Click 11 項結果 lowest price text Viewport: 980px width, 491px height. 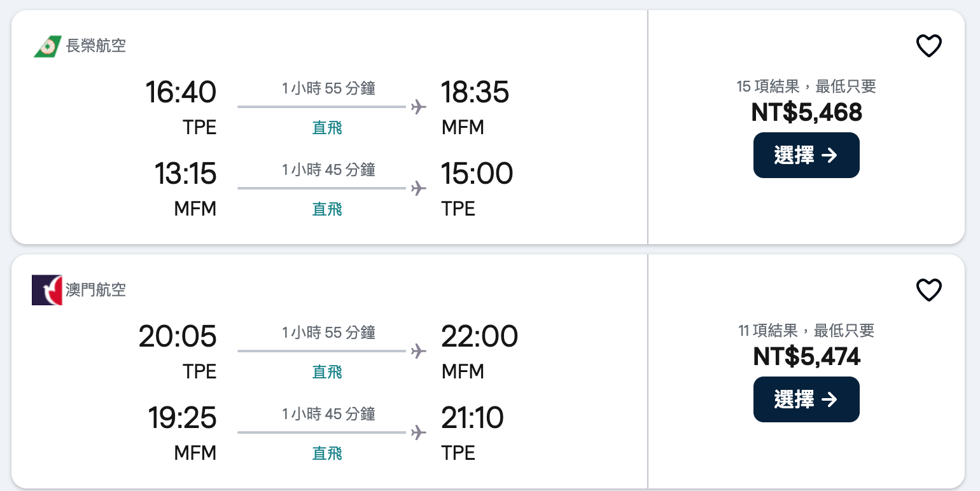[806, 331]
